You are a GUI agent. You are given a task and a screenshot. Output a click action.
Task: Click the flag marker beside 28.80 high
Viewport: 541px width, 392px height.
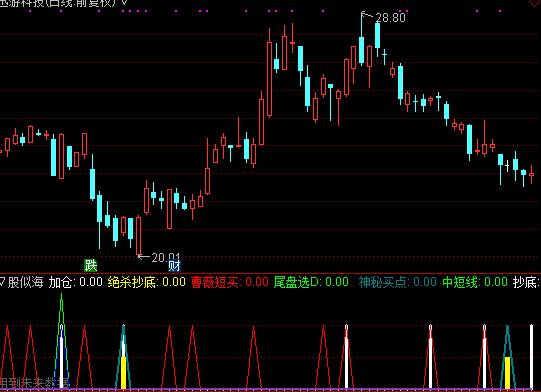point(363,14)
